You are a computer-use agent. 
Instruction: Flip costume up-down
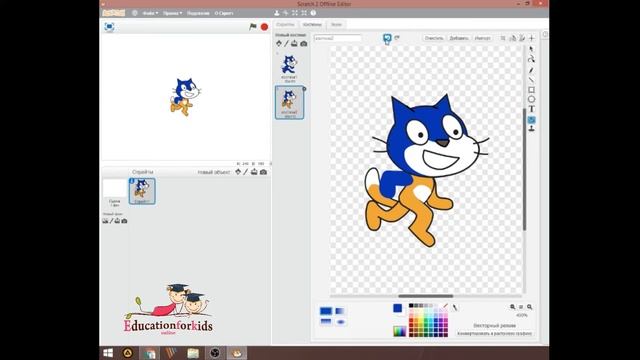(x=522, y=38)
